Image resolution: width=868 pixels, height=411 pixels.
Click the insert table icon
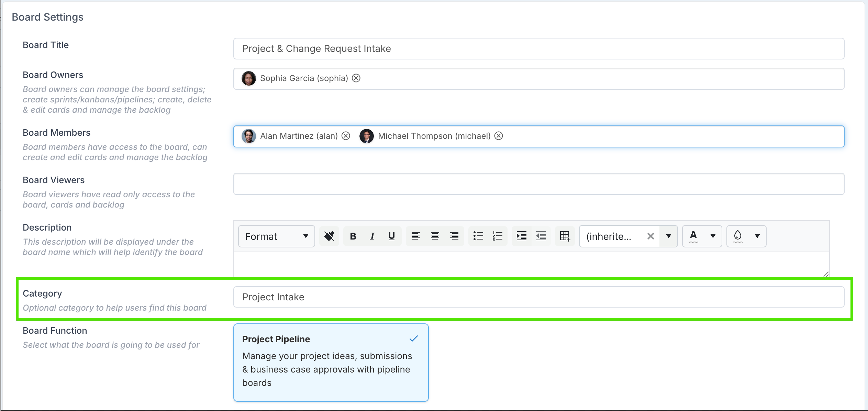tap(565, 236)
